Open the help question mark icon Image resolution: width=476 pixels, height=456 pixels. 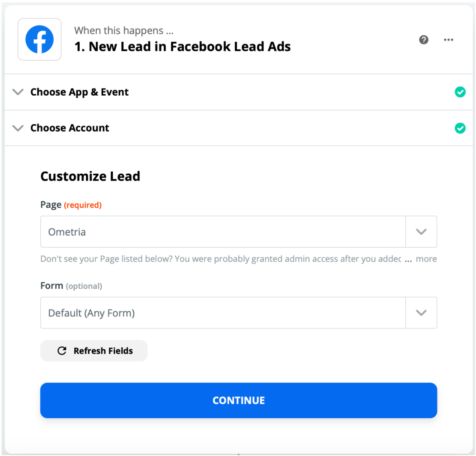pos(423,40)
